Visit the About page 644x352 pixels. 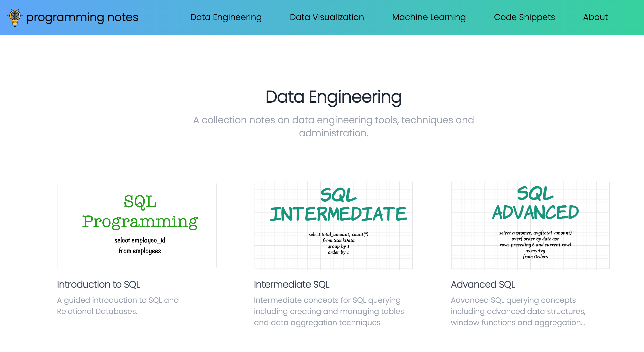(x=595, y=17)
